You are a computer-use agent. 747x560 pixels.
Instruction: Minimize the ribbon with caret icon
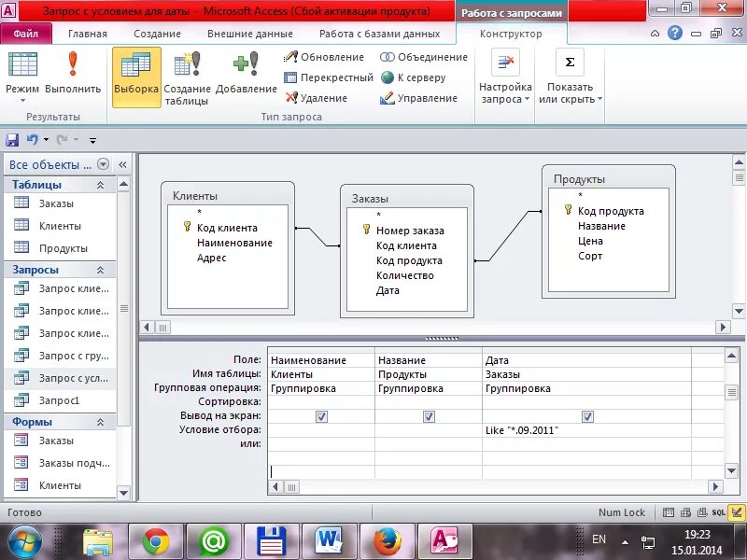click(655, 34)
